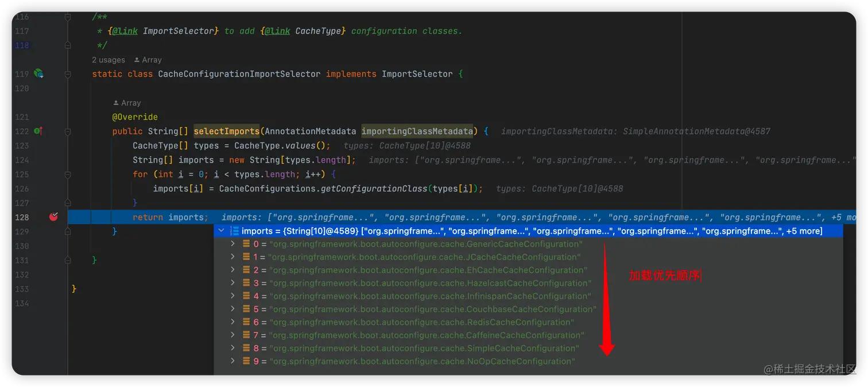This screenshot has height=387, width=868.
Task: Expand element 3 HazelcastCacheConfiguration
Action: coord(232,282)
